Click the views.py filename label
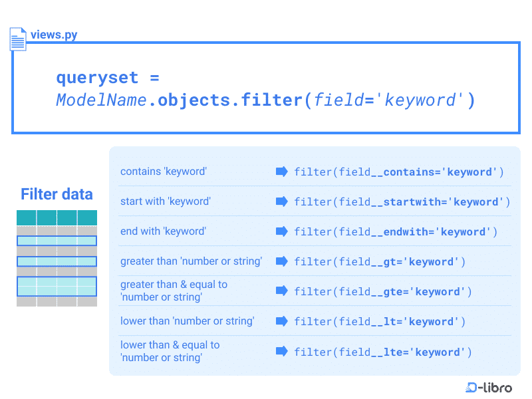 pos(55,35)
